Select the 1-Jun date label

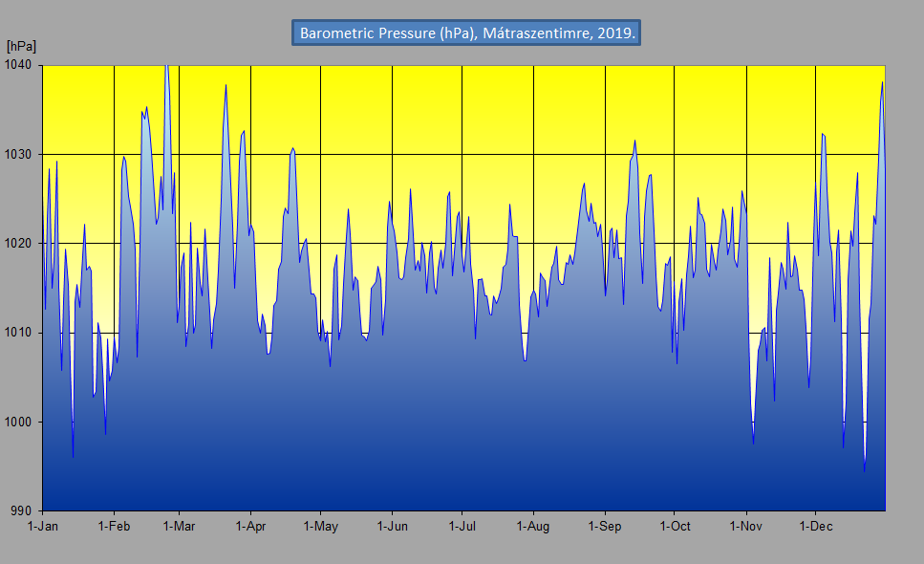pos(392,527)
